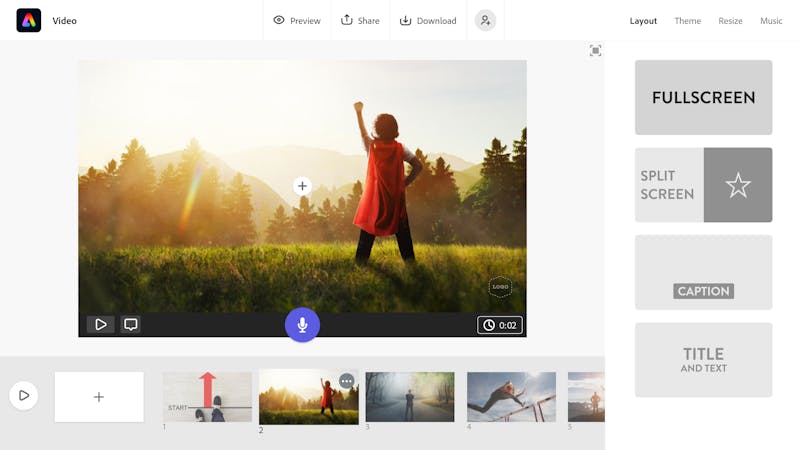Choose the Split Screen layout
This screenshot has width=800, height=450.
tap(703, 185)
